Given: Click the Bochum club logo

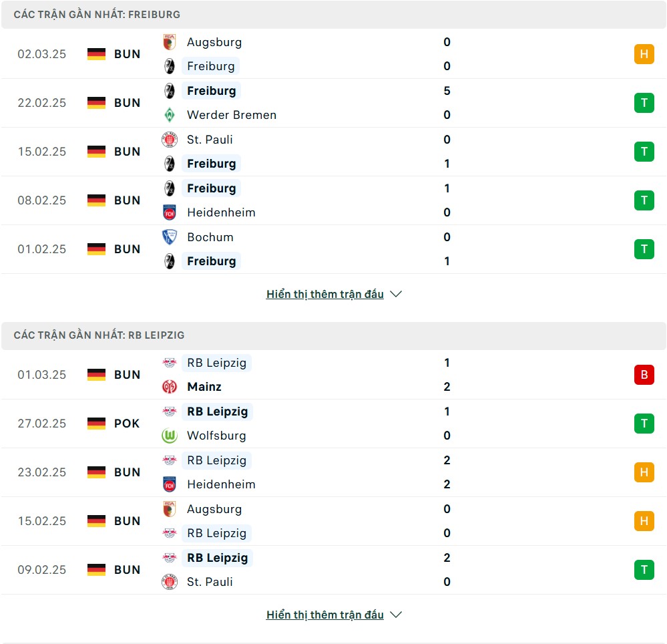Looking at the screenshot, I should pos(170,237).
